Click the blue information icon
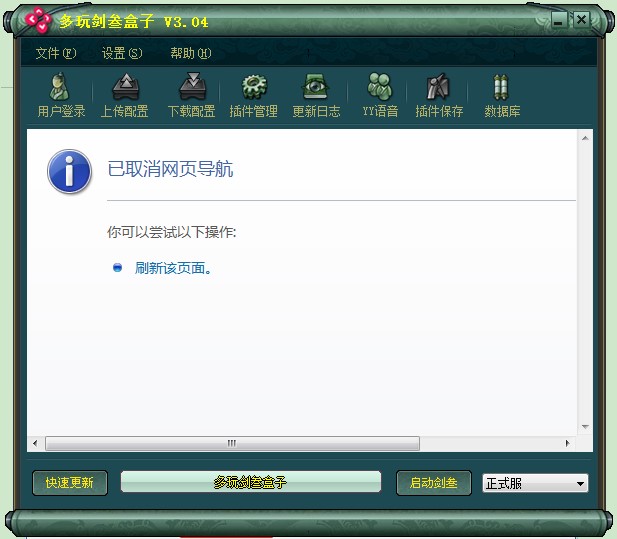 click(69, 172)
